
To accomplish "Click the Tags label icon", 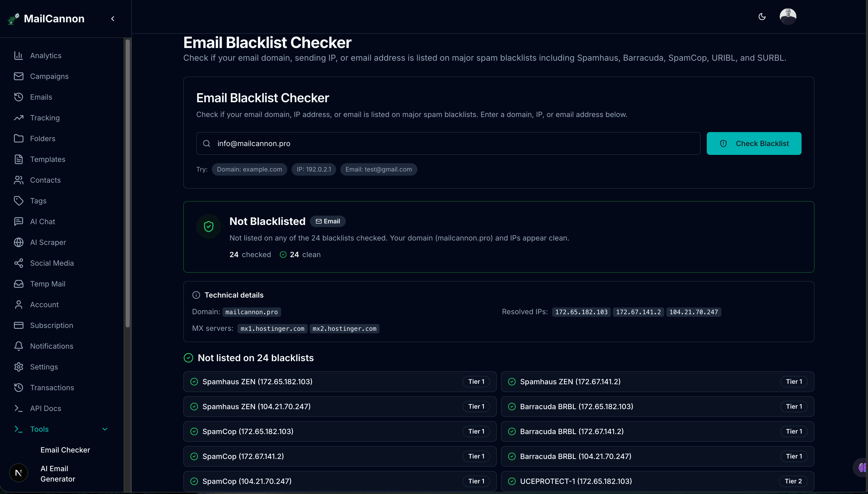I will [19, 201].
